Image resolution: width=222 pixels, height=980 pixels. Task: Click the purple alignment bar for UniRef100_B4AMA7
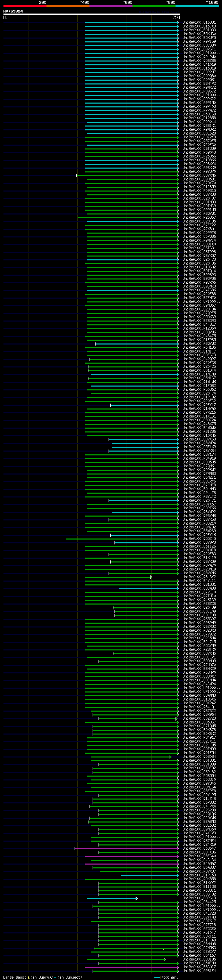(132, 864)
